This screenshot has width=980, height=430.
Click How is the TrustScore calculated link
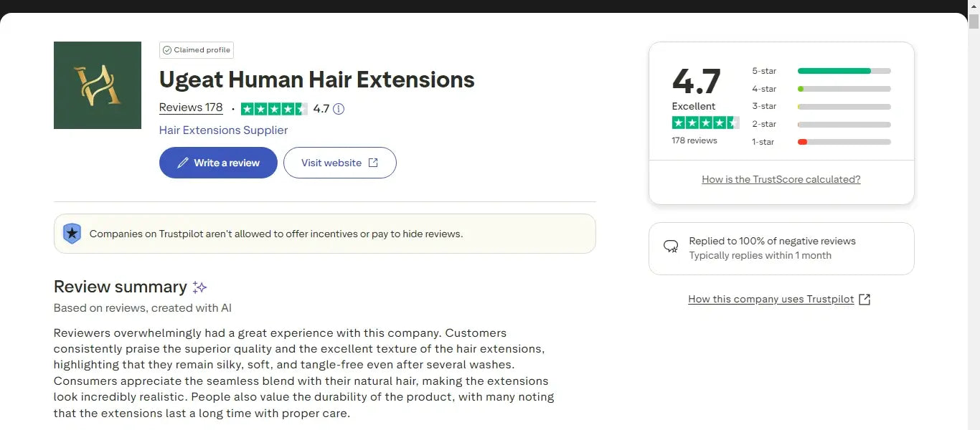click(781, 180)
